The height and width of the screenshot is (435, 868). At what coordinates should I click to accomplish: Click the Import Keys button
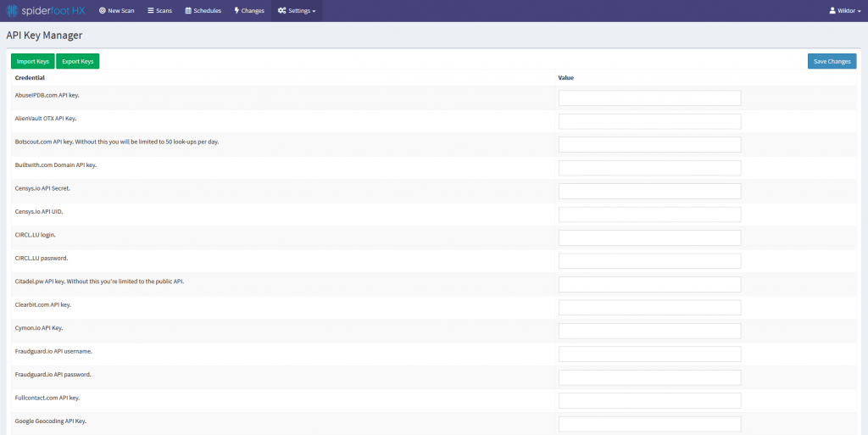click(x=33, y=61)
